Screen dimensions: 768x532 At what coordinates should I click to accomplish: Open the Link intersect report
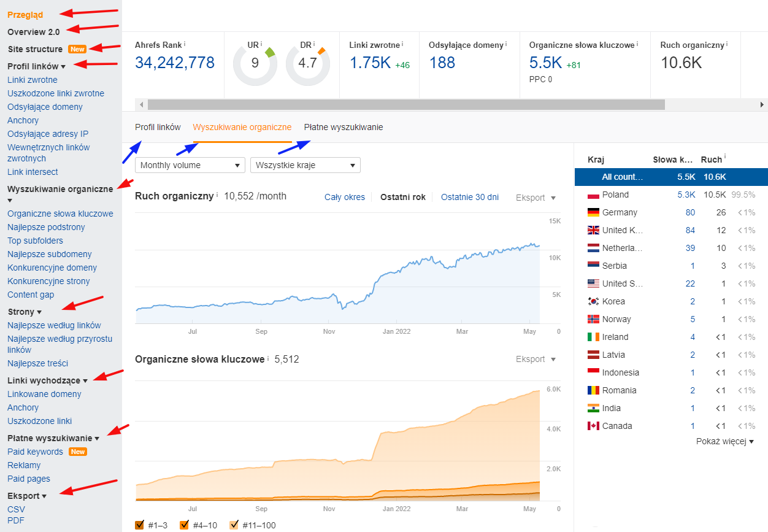[x=33, y=172]
